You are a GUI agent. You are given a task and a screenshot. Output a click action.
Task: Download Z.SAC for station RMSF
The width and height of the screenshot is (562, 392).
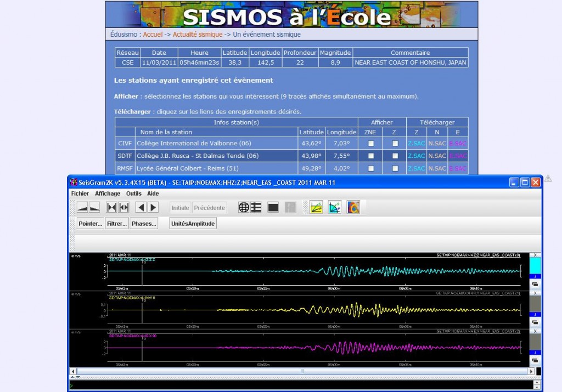point(416,168)
